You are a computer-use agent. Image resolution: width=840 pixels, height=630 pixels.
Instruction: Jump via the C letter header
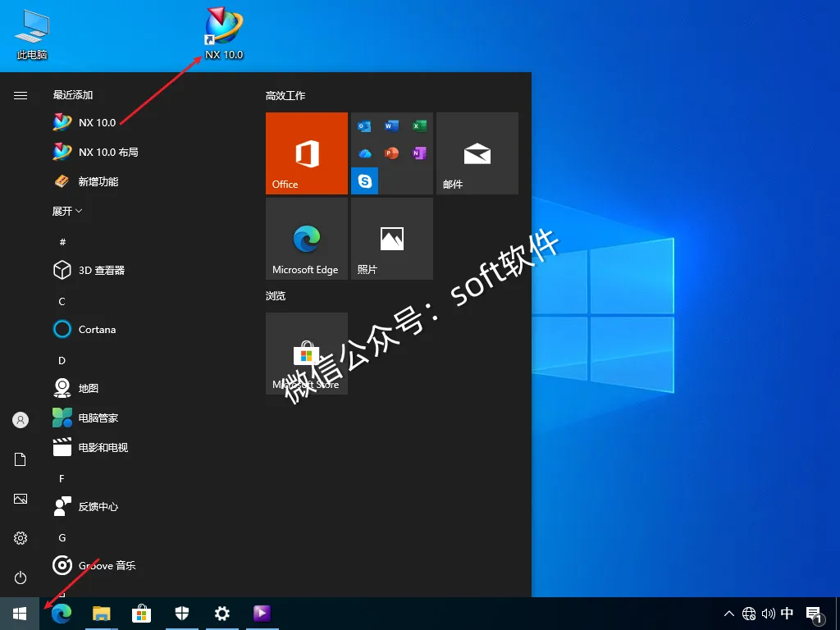(x=62, y=302)
